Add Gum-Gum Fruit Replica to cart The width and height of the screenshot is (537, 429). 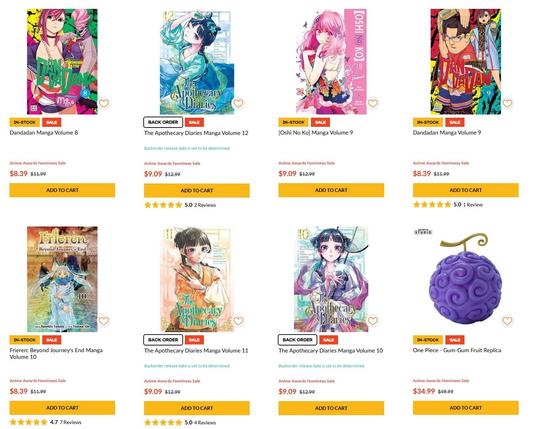tap(466, 408)
